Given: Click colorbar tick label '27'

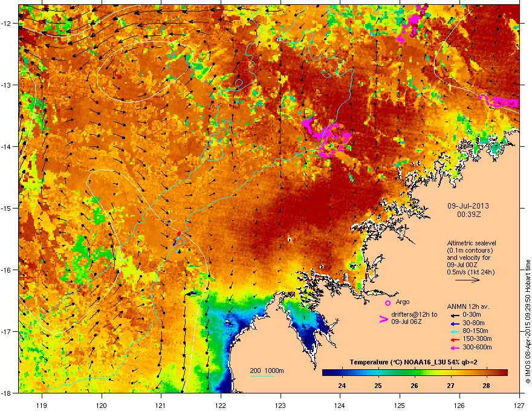Looking at the screenshot, I should [x=450, y=386].
